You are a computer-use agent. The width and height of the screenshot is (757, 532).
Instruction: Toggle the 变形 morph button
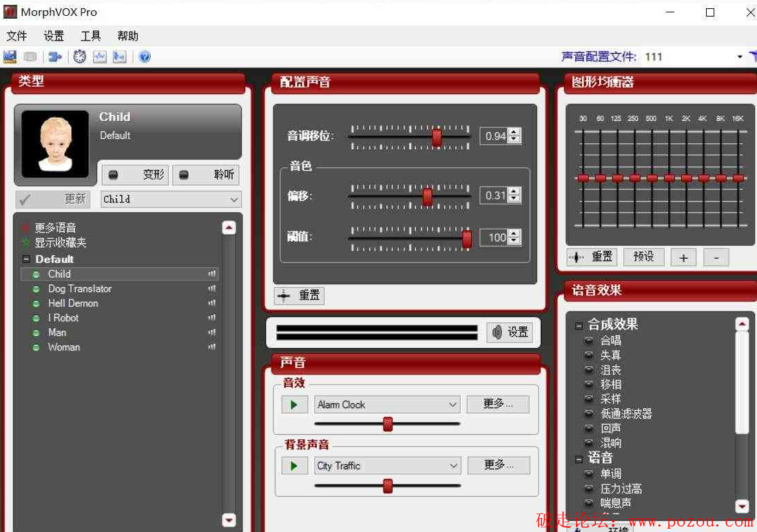click(135, 174)
